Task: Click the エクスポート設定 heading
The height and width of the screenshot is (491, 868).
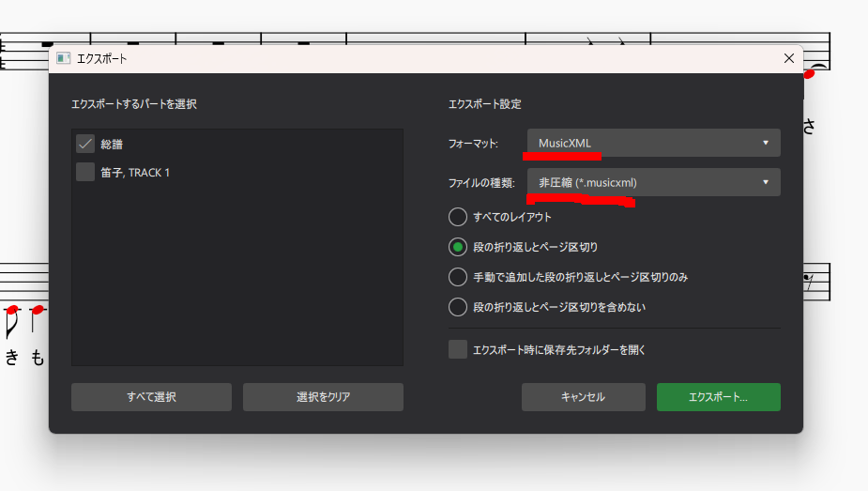Action: pos(485,104)
